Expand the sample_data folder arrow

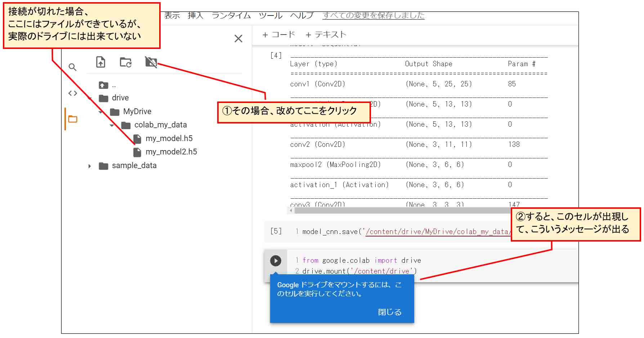pyautogui.click(x=90, y=166)
